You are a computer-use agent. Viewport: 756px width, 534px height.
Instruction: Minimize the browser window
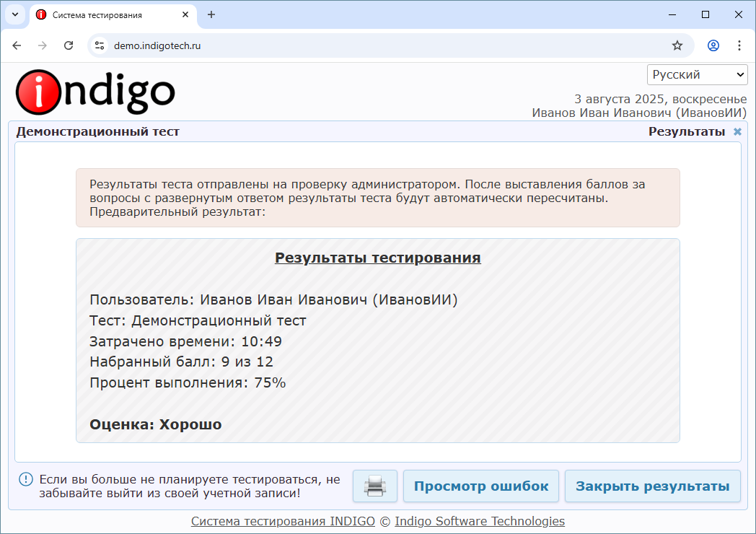[x=672, y=14]
